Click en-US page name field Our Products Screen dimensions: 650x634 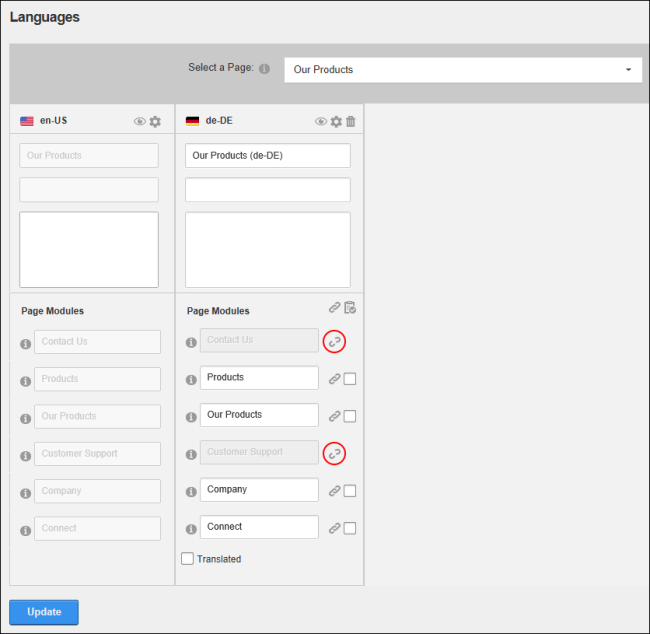click(89, 155)
